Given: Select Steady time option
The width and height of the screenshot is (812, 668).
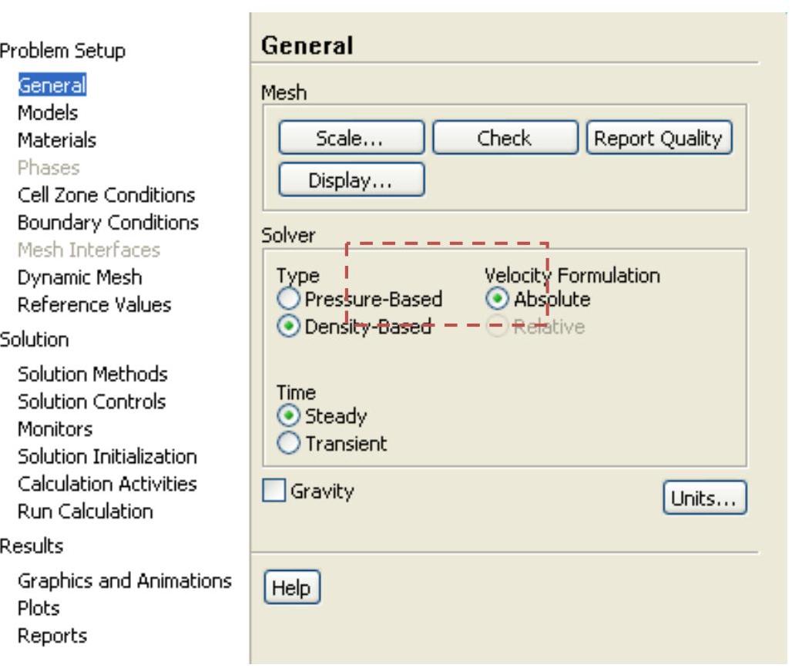Looking at the screenshot, I should click(287, 417).
